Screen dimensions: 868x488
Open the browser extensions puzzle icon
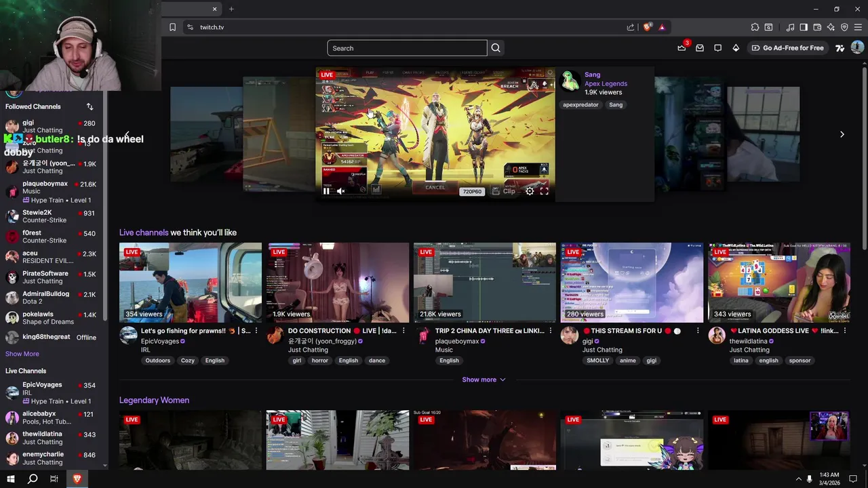(755, 27)
